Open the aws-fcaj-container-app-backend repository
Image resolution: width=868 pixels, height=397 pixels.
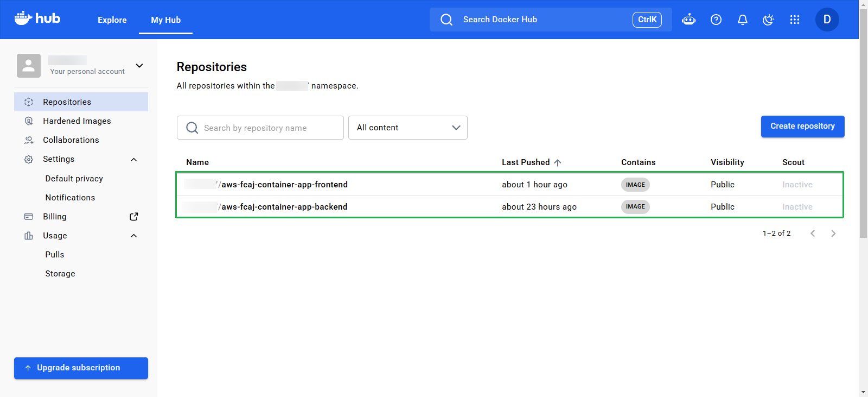(x=285, y=207)
